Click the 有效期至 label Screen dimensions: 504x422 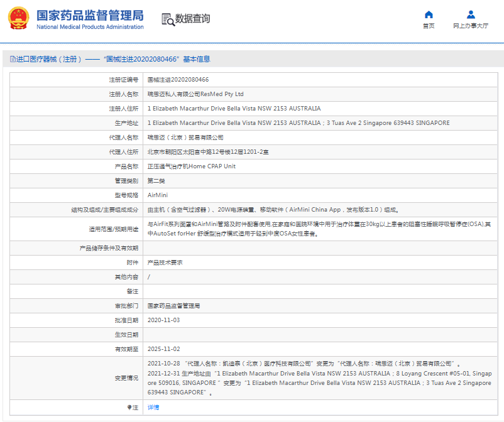pyautogui.click(x=126, y=349)
